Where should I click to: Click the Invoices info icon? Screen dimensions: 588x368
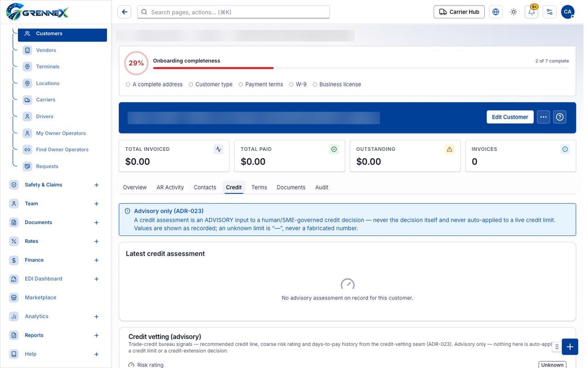tap(565, 149)
